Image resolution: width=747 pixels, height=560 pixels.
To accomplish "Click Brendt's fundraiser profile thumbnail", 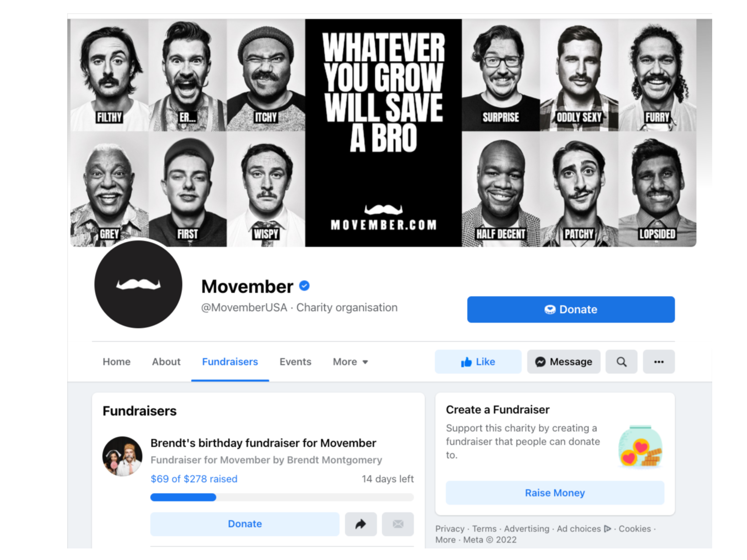I will (x=122, y=456).
